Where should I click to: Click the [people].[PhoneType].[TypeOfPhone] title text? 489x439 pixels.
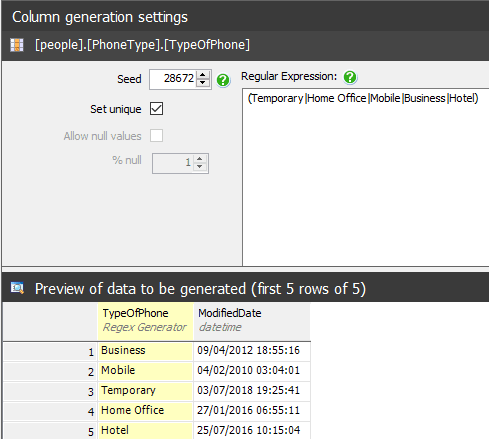tap(142, 45)
